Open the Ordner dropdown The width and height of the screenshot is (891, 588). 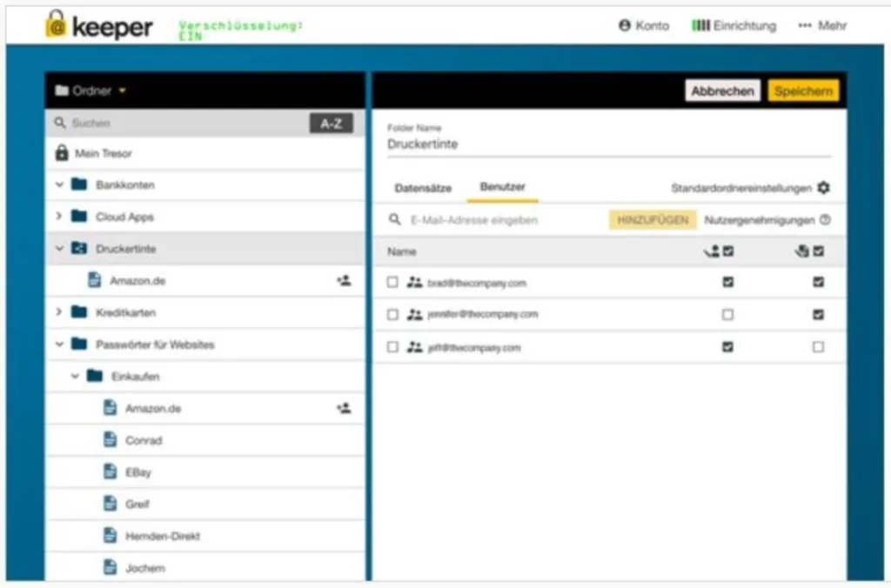90,91
